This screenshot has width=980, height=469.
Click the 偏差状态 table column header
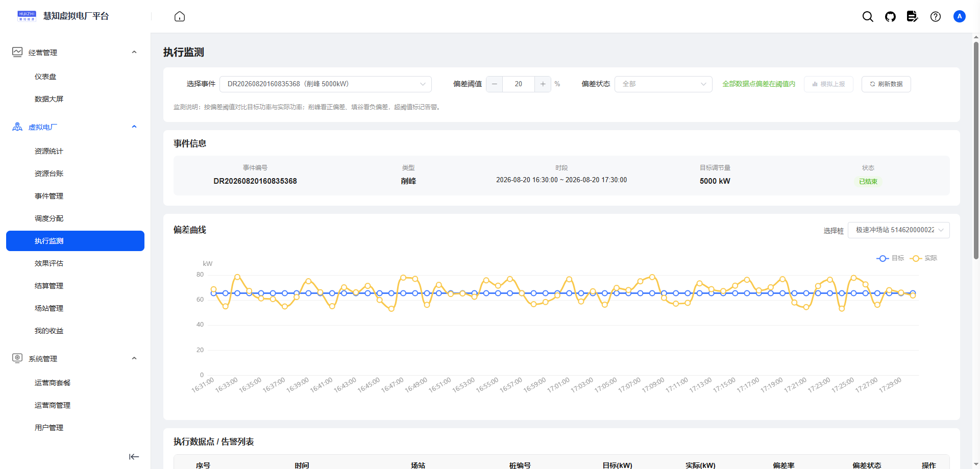click(867, 465)
